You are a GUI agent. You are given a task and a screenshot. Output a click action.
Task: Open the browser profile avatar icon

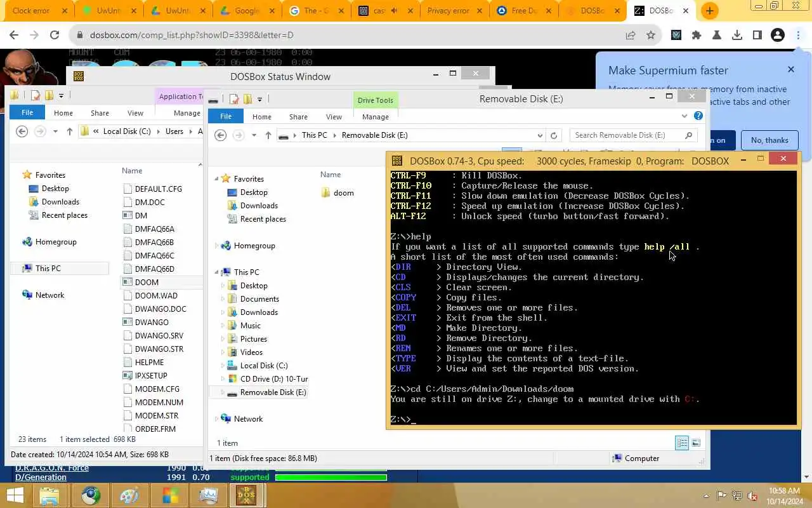click(778, 36)
